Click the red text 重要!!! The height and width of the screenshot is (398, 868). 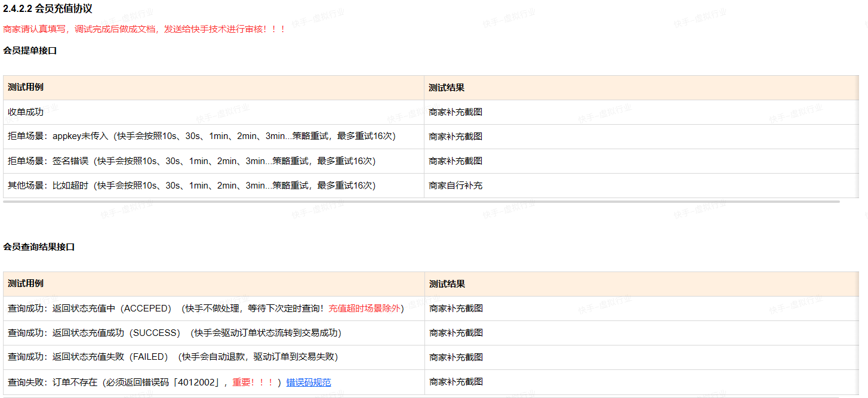point(253,382)
